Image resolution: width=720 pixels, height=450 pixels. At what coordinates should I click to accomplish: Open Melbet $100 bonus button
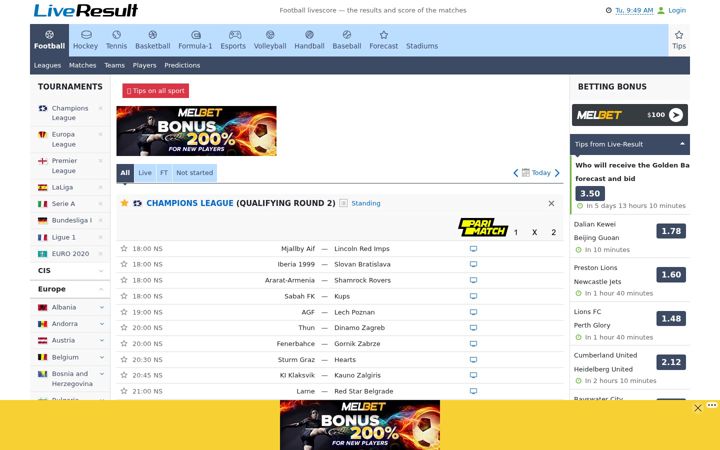coord(630,115)
